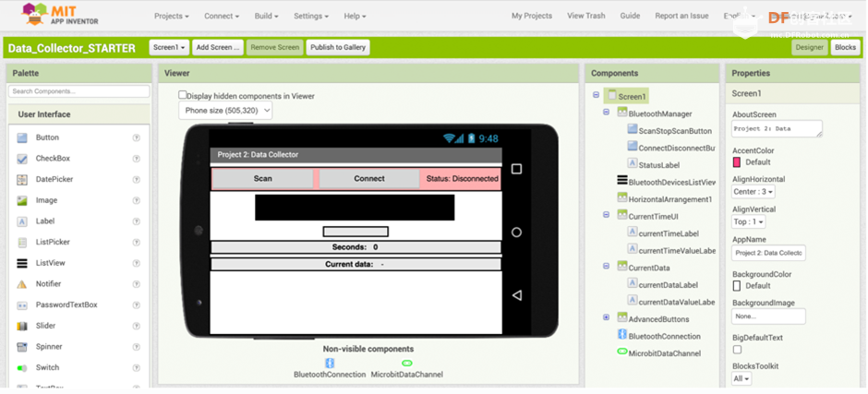868x394 pixels.
Task: Select the MicrobitDataChannel icon below the viewer
Action: [406, 364]
